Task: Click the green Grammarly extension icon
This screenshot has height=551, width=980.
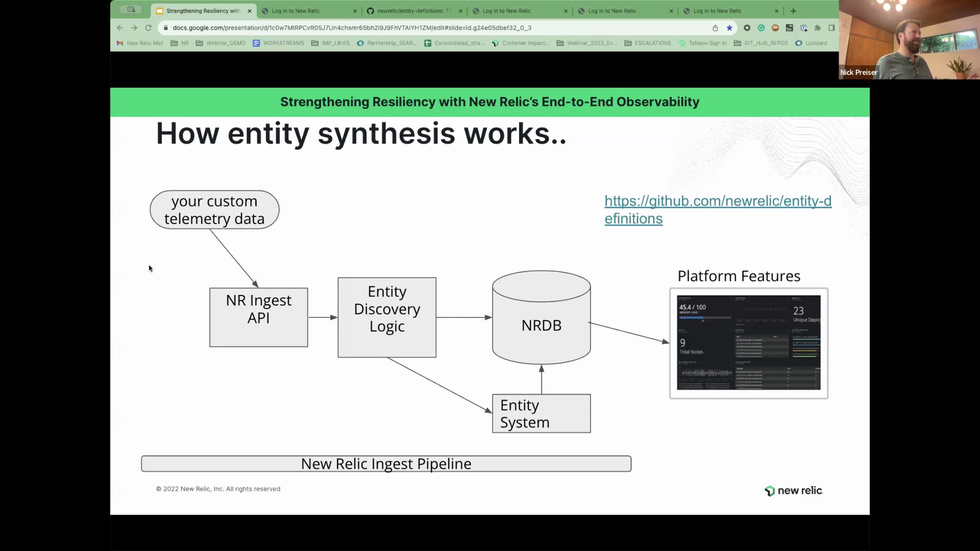Action: (761, 28)
